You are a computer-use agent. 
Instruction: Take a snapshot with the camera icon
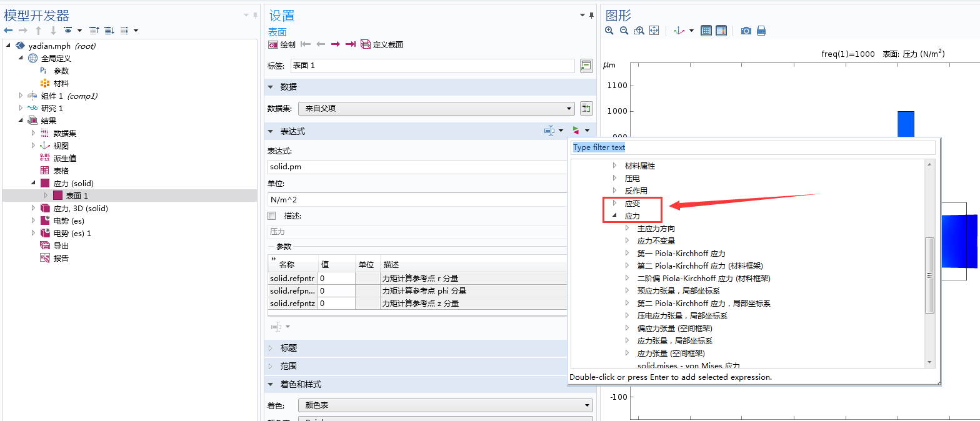pos(746,31)
